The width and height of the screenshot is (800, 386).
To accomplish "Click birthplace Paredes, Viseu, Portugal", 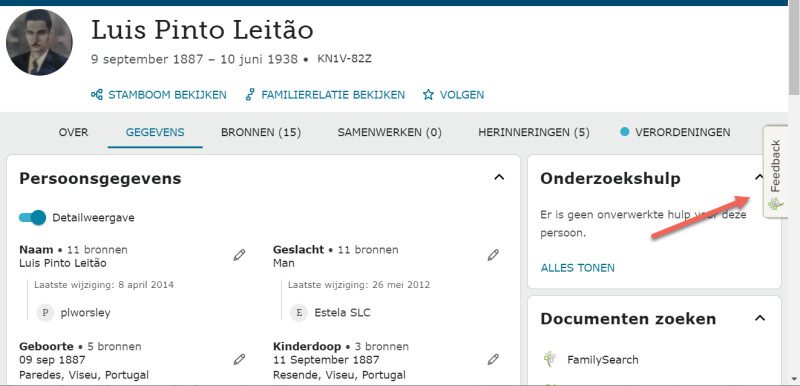I will pyautogui.click(x=84, y=375).
